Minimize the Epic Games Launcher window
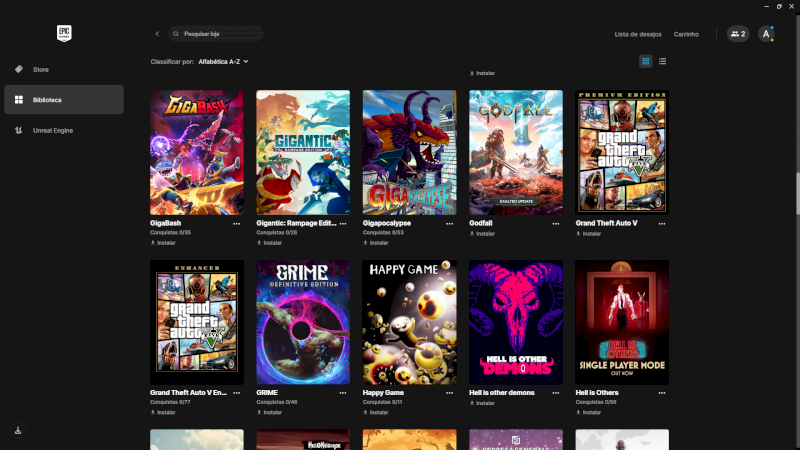 pyautogui.click(x=766, y=6)
